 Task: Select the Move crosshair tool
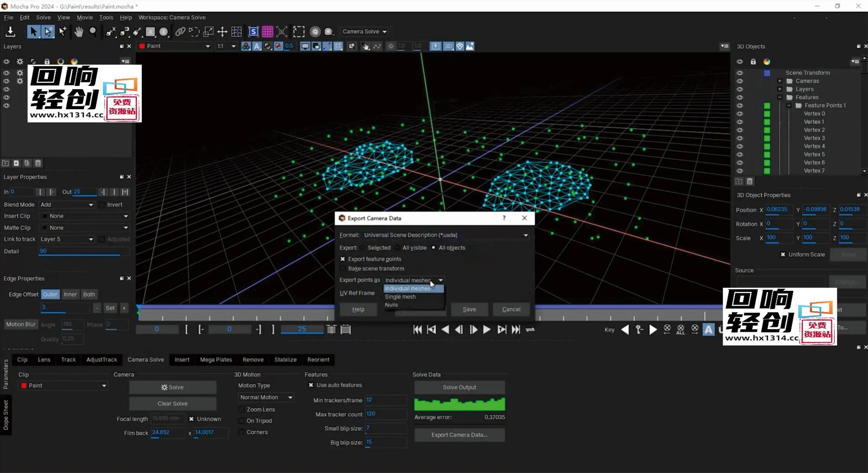click(222, 32)
